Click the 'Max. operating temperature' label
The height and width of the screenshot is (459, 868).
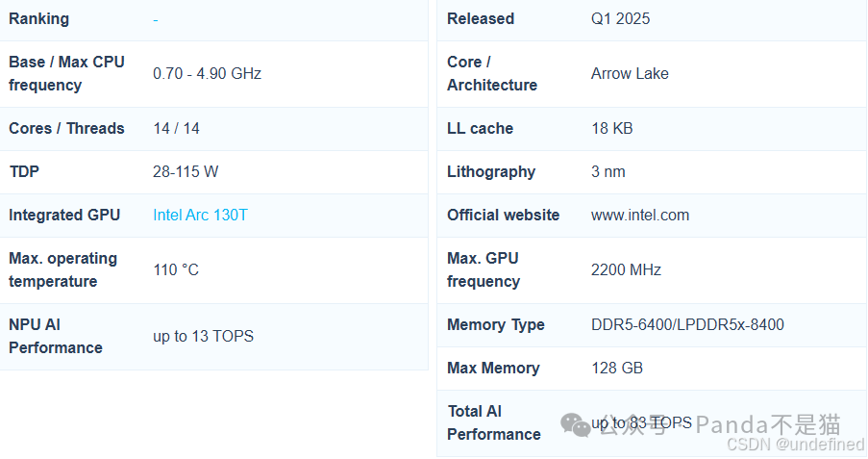click(63, 270)
